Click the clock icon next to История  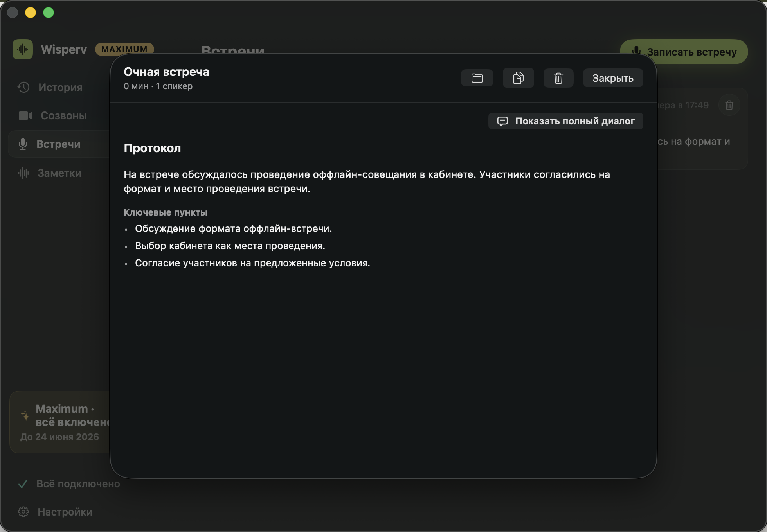(24, 87)
